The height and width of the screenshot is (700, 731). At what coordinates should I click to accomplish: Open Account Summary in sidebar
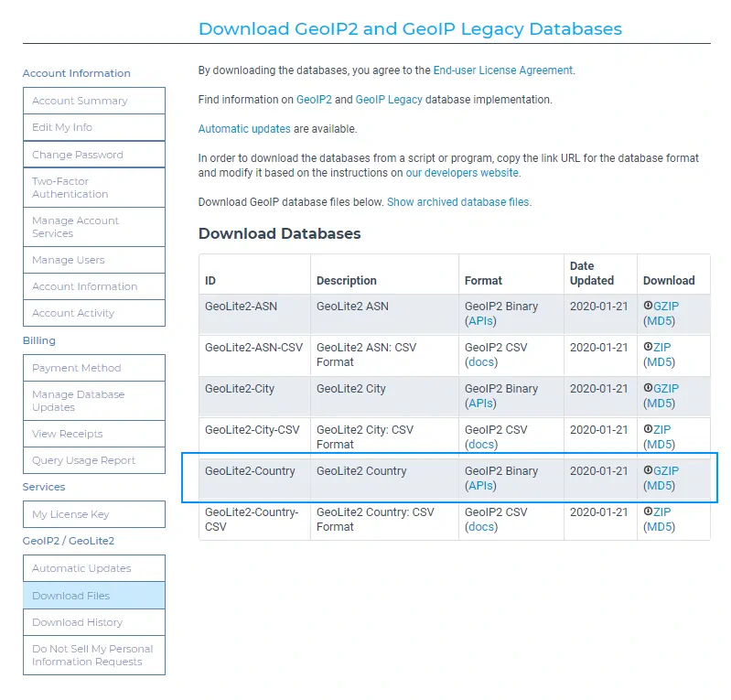pyautogui.click(x=94, y=101)
